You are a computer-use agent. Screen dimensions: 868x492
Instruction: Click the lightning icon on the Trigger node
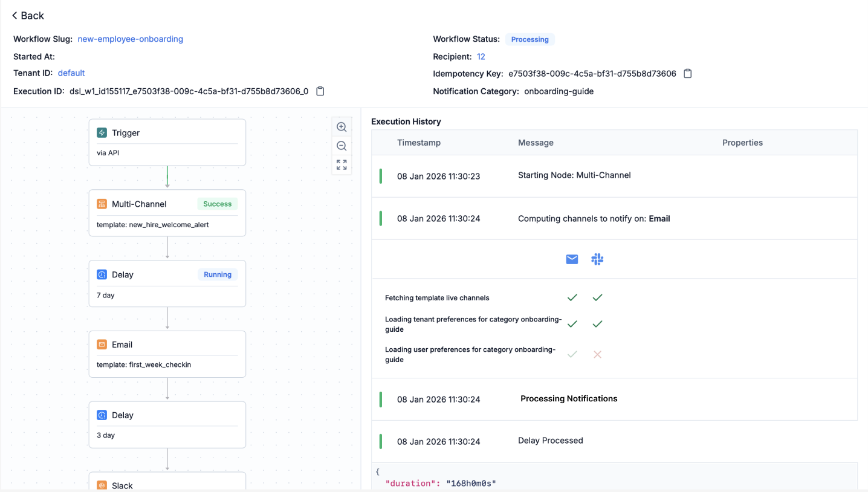[100, 132]
